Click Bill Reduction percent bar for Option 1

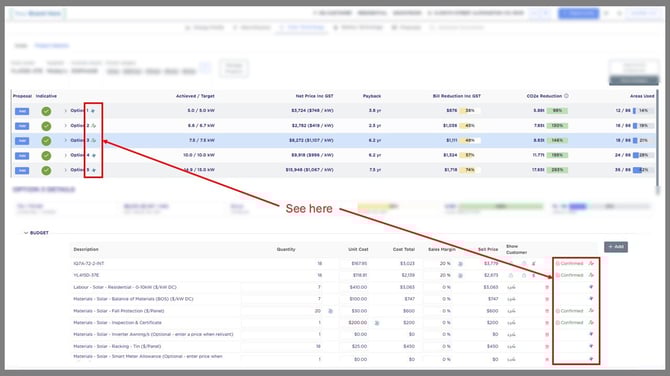tap(470, 111)
